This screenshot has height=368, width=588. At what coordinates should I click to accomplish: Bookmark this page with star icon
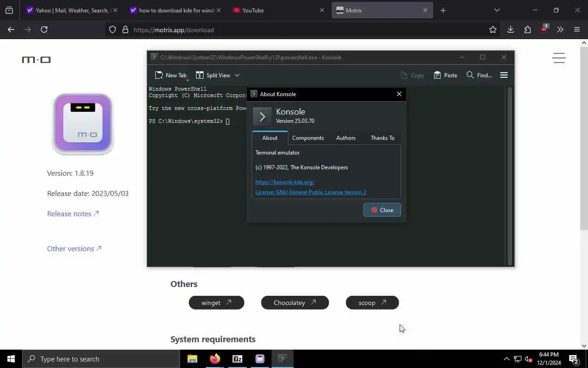(493, 29)
